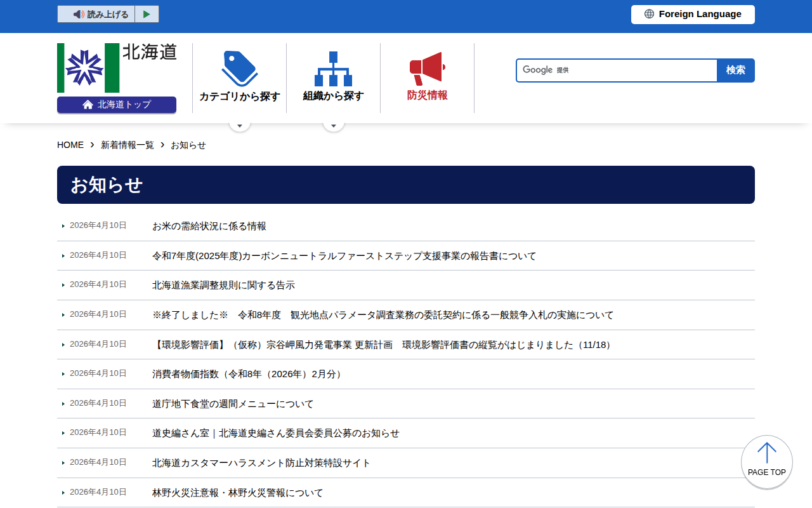Screen dimensions: 812x508
Task: Click the globe icon beside Foreign Language
Action: point(649,14)
